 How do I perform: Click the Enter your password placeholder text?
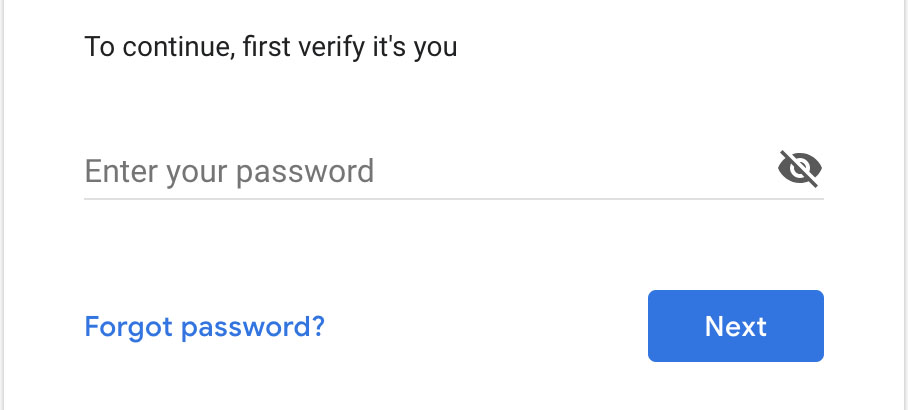(229, 171)
